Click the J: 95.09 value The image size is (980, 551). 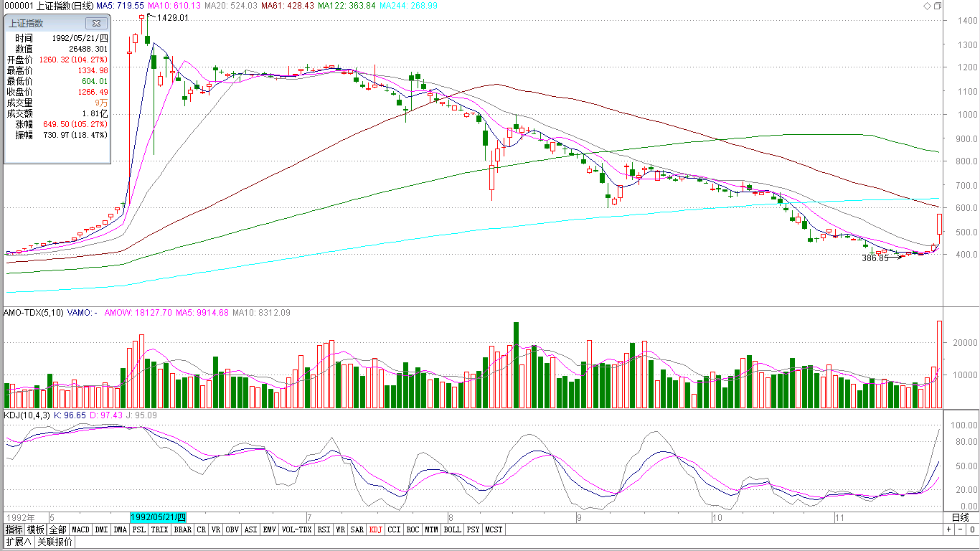141,415
